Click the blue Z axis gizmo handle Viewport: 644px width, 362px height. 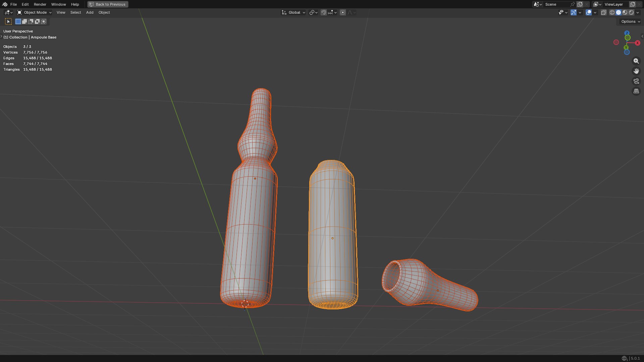tap(627, 33)
